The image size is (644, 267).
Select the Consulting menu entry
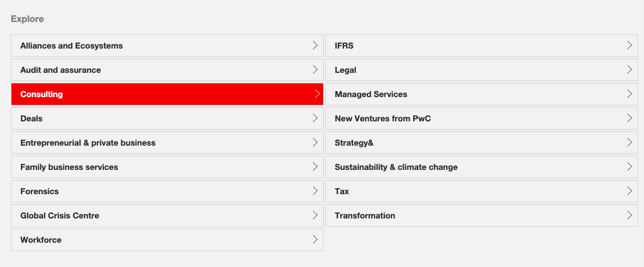(42, 94)
